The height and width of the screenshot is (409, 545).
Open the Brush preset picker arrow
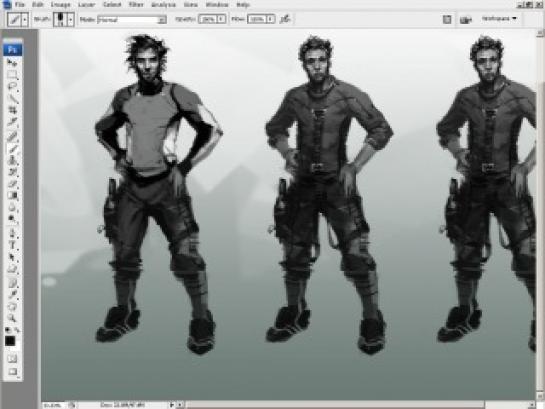click(x=71, y=20)
